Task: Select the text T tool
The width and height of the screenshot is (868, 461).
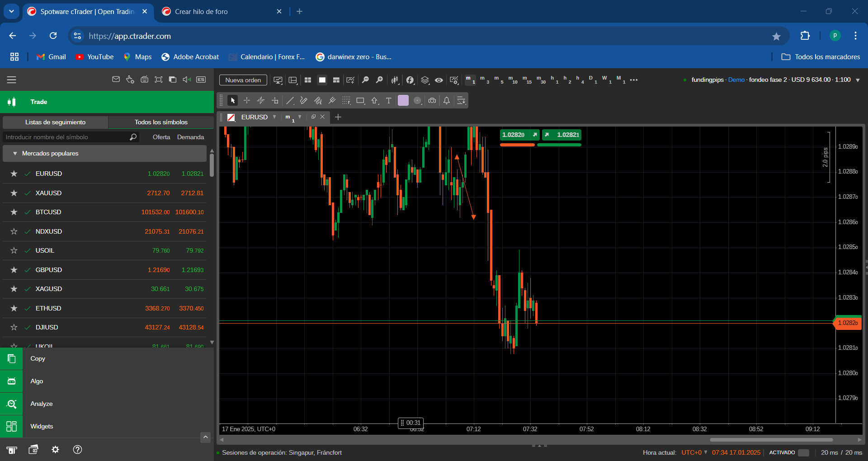Action: (x=388, y=100)
